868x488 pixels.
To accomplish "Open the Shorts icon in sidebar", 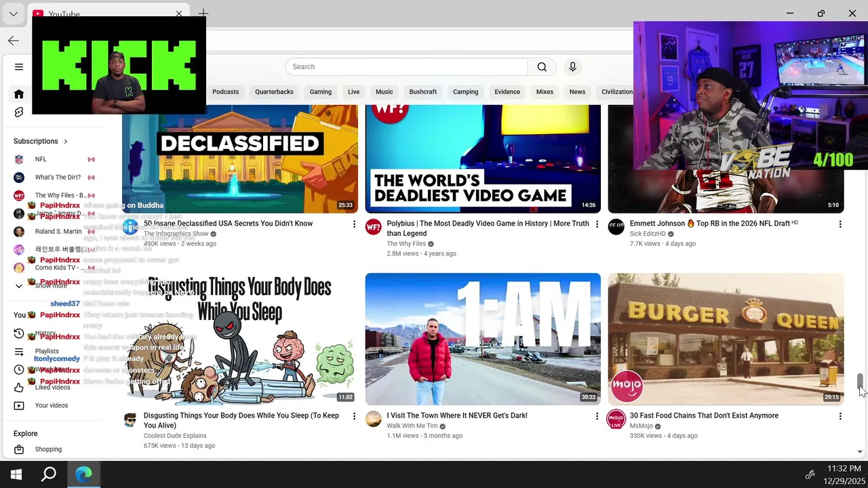I will pos(19,112).
